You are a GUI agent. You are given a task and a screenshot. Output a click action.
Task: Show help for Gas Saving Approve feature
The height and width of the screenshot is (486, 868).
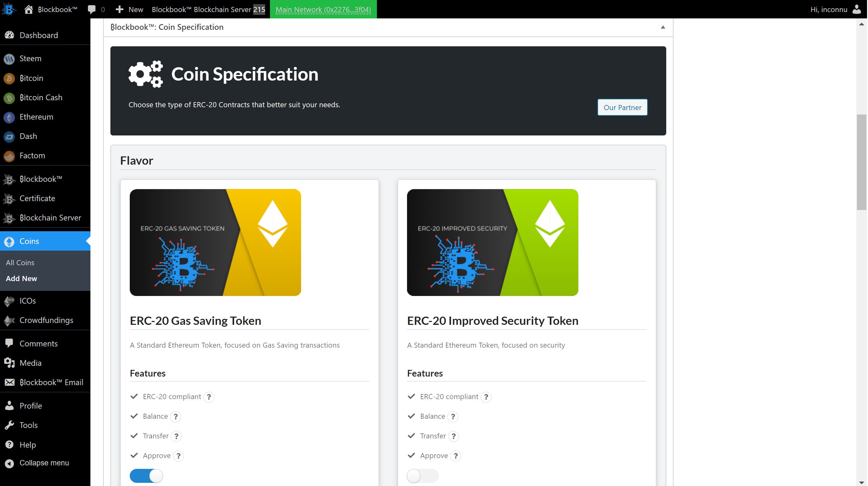coord(179,456)
